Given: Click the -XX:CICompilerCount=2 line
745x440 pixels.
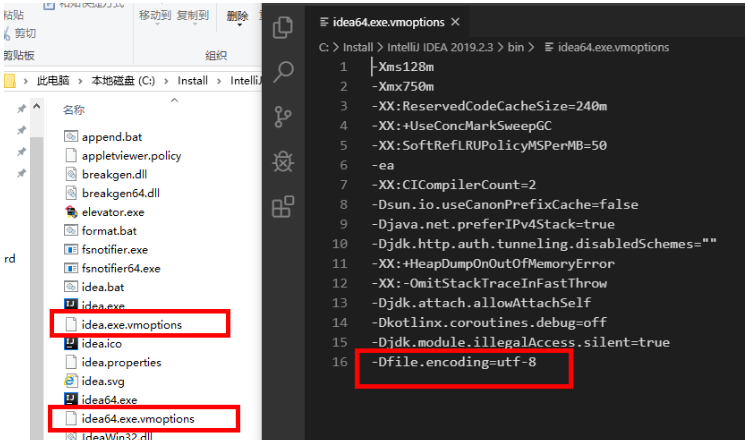Looking at the screenshot, I should (454, 185).
